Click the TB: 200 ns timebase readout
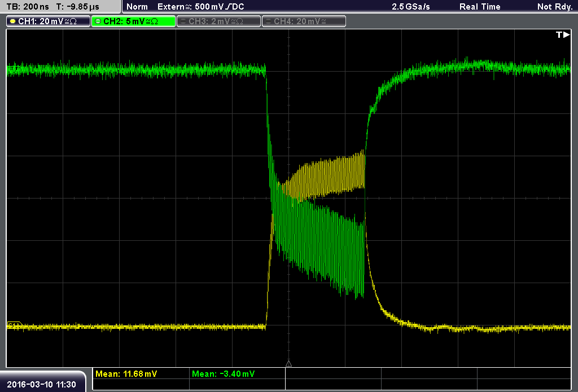 coord(28,7)
